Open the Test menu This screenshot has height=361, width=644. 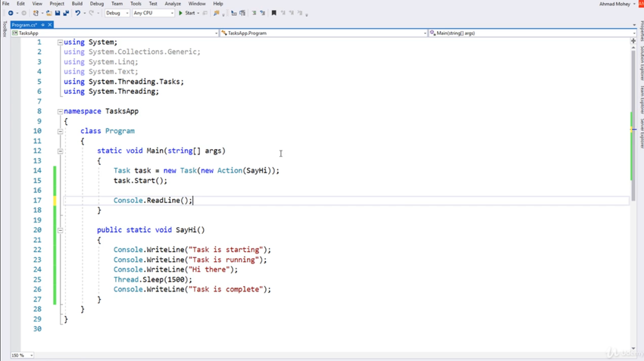click(x=153, y=4)
